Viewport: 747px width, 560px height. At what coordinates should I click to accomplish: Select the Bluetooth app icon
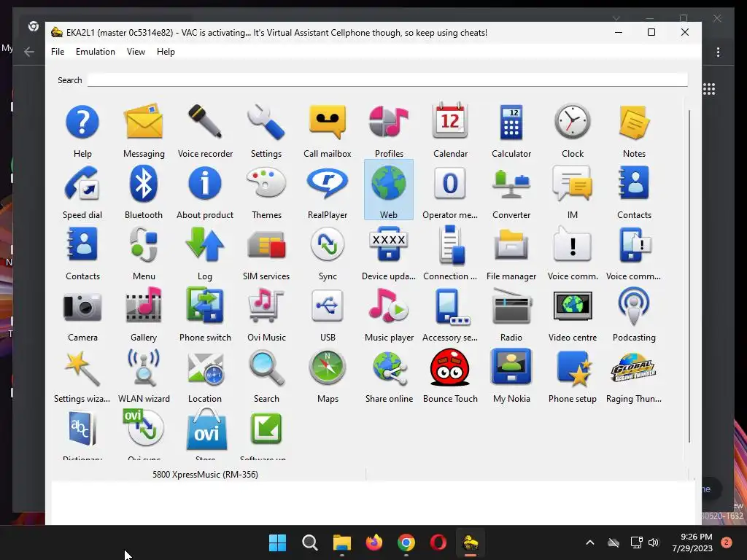(x=144, y=183)
